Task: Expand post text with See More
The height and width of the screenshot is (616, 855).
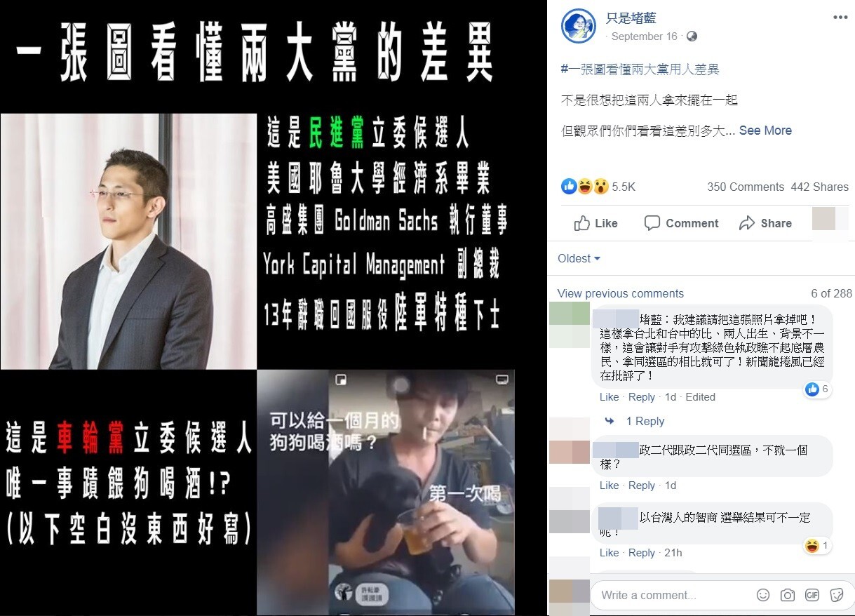Action: 765,130
